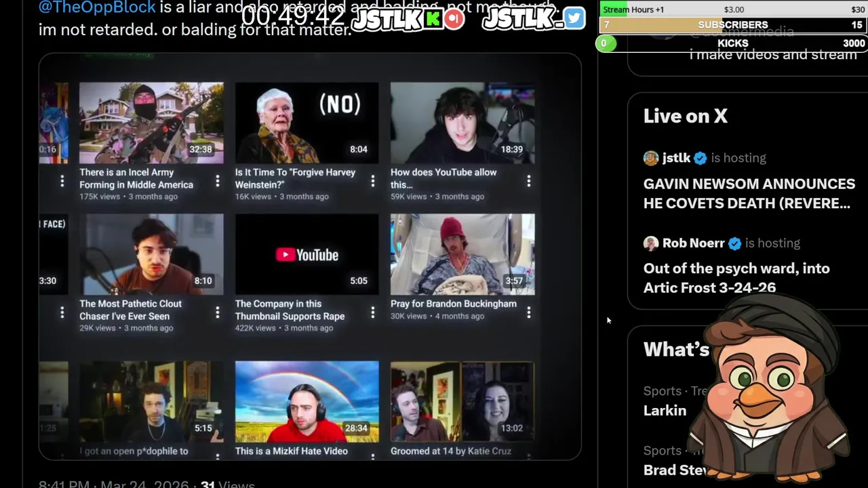The height and width of the screenshot is (488, 868).
Task: Click title 'There is an Incel Army Forming'
Action: tap(136, 178)
